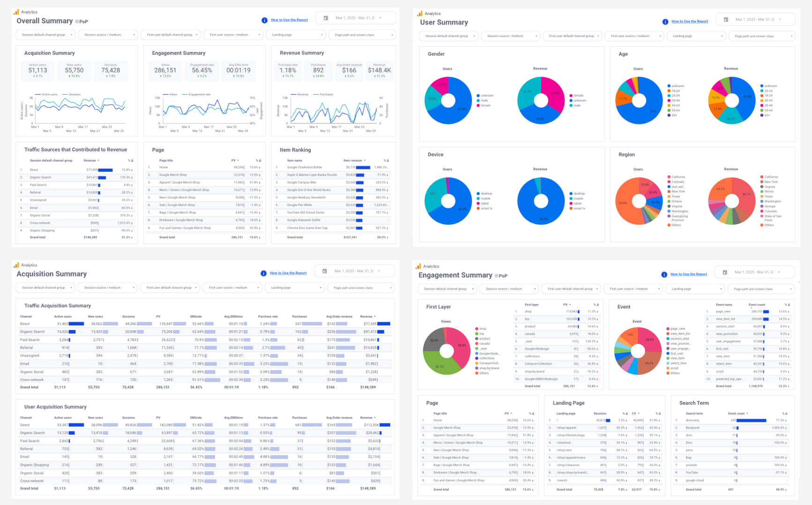Open Overall Summary's Session default channel group filter

(x=46, y=35)
